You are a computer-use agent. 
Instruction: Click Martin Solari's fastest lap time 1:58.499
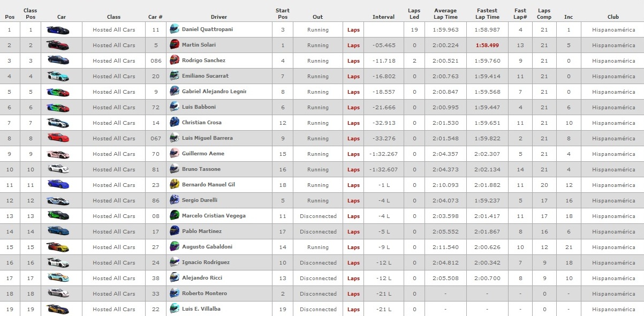click(x=487, y=46)
